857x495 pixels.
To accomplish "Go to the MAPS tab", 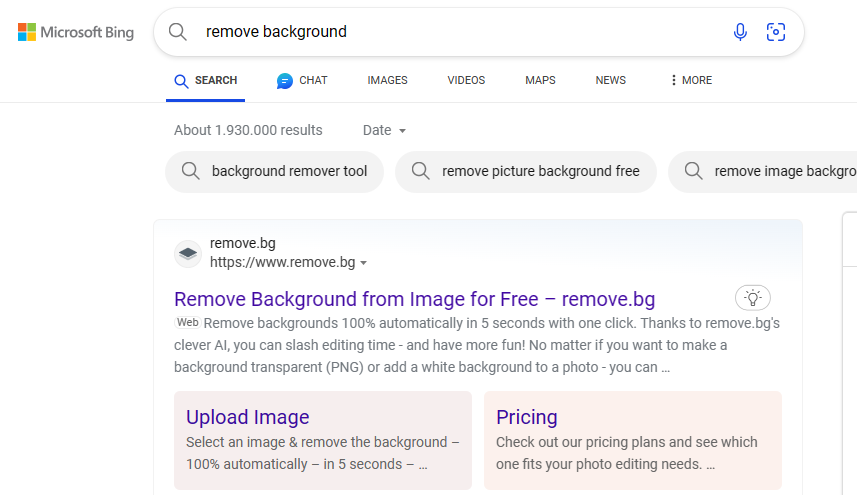I will (540, 80).
